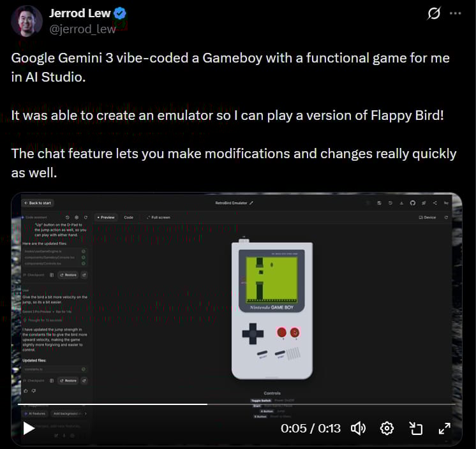Switch to the Code tab
This screenshot has width=476, height=449.
pos(128,217)
